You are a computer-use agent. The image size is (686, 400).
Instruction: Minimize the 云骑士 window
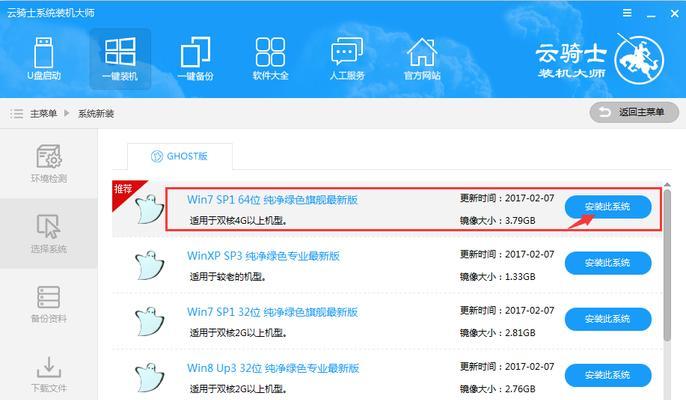click(x=651, y=14)
